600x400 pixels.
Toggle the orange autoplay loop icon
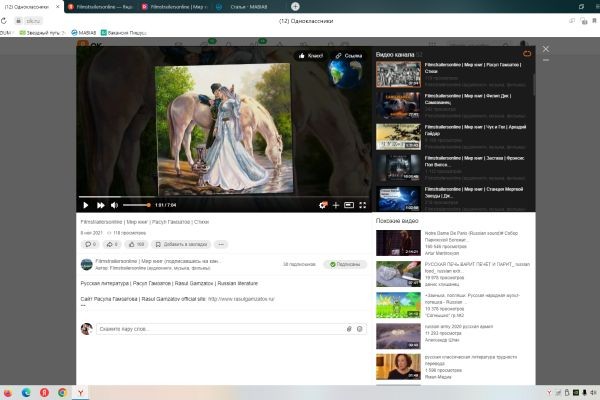coord(527,54)
